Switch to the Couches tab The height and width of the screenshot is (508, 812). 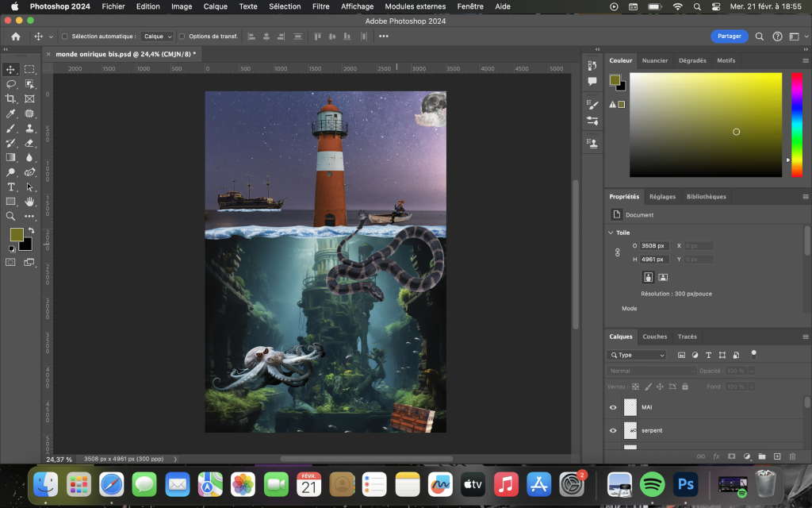(x=654, y=337)
